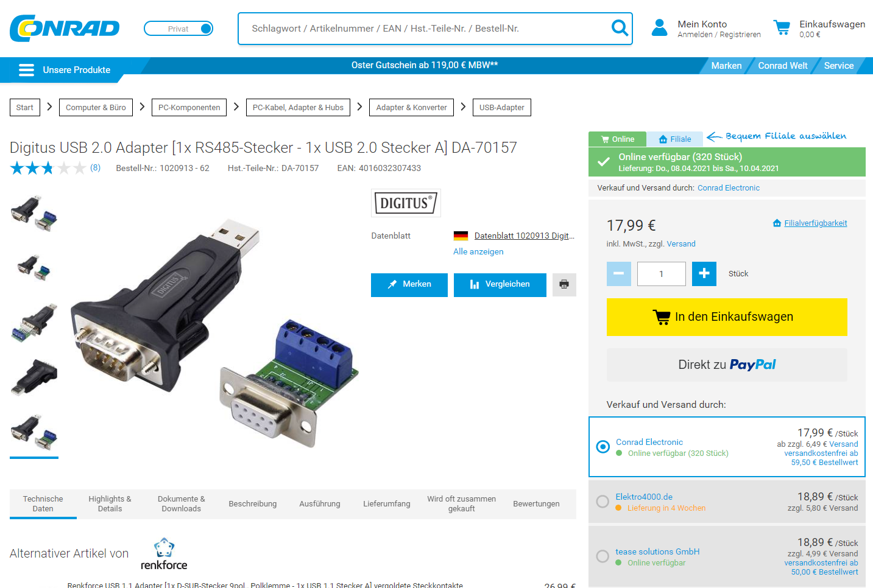The width and height of the screenshot is (873, 588).
Task: Open Wird oft zusammen gekauft tab
Action: [462, 504]
